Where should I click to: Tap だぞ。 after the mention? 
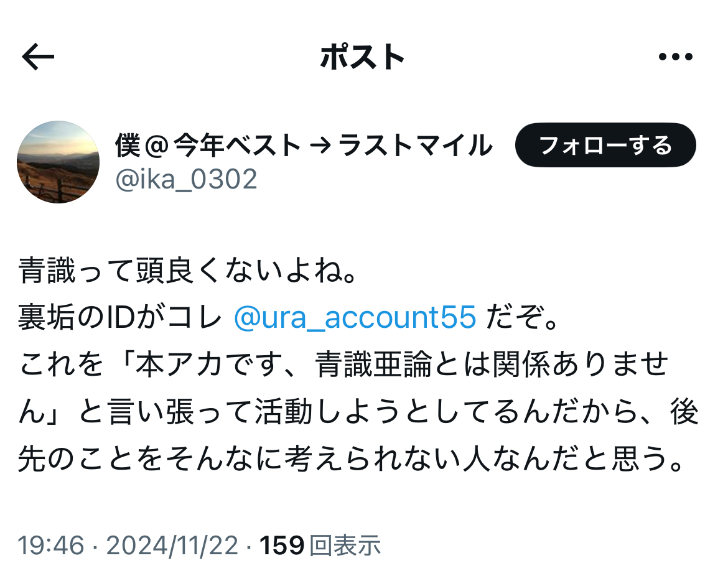point(522,317)
